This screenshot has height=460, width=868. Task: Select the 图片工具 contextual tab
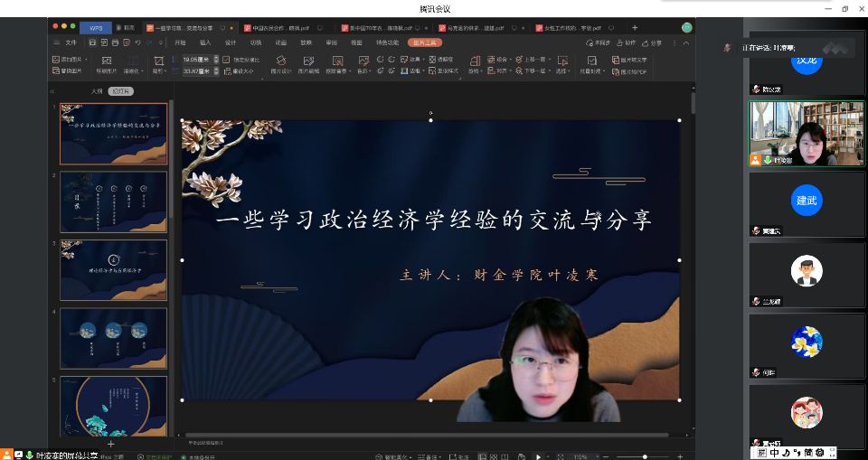click(425, 42)
